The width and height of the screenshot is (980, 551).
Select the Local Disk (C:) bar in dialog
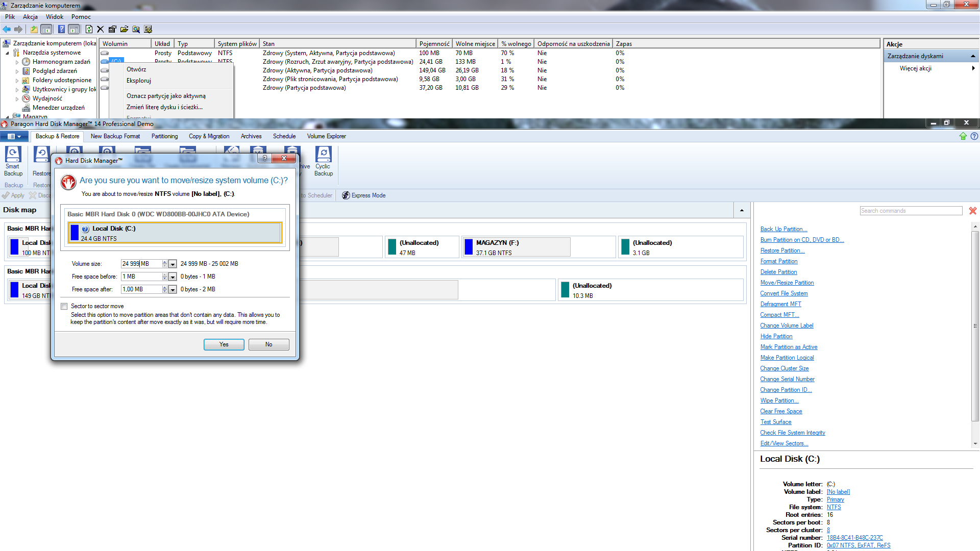pyautogui.click(x=175, y=233)
